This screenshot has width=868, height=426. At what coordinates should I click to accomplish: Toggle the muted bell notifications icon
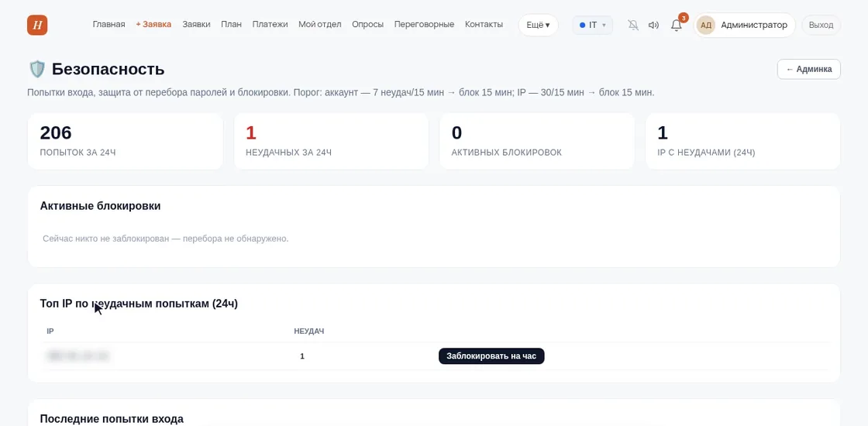click(633, 25)
